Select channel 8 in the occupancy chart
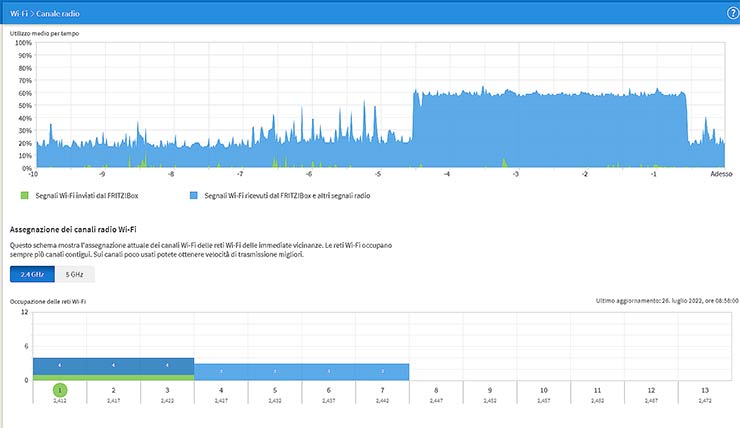This screenshot has height=428, width=740. tap(436, 390)
